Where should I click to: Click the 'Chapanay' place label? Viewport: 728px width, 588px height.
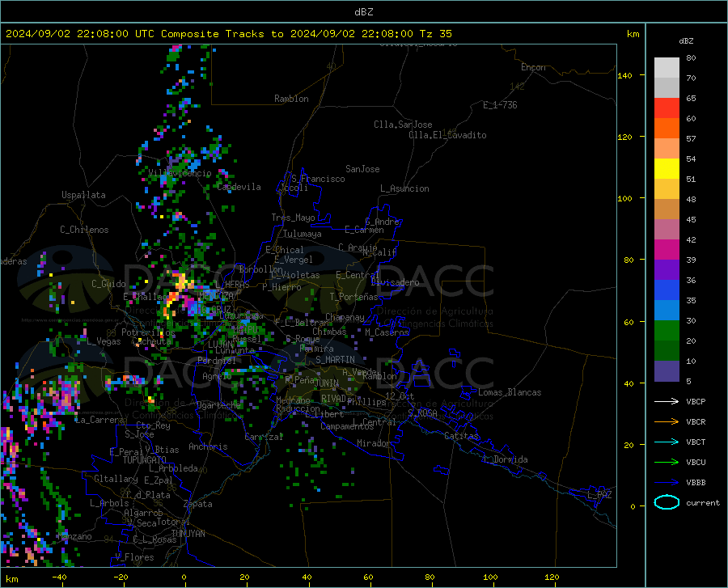coord(345,317)
